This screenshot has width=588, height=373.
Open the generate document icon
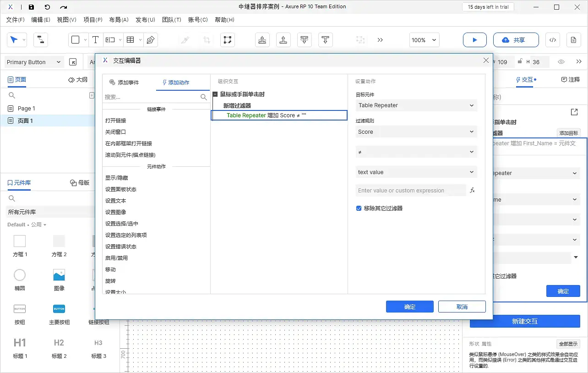pos(573,40)
